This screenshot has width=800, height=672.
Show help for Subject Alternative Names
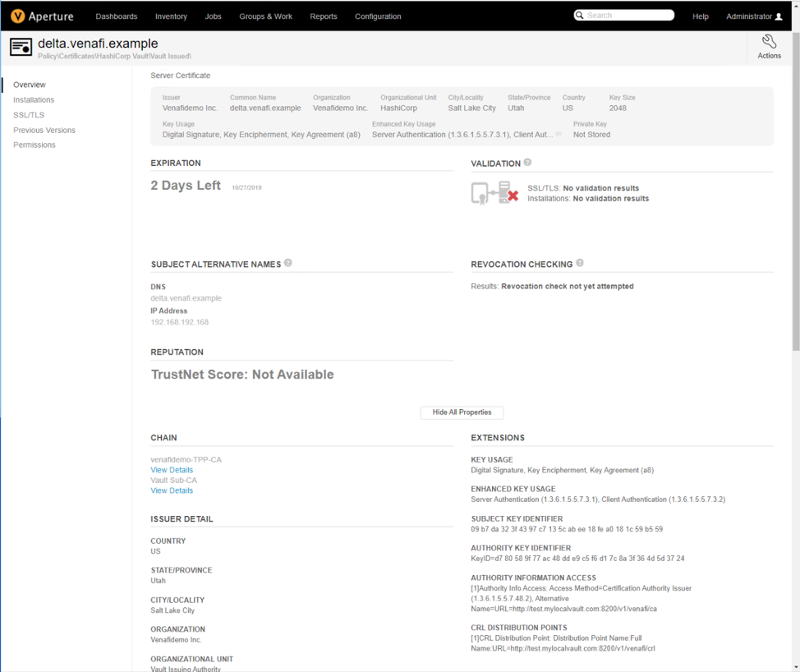288,263
